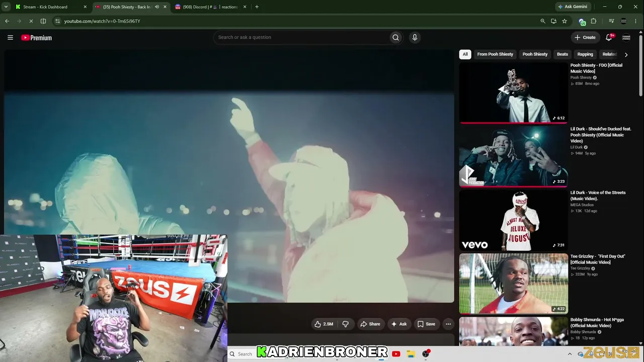The image size is (644, 362).
Task: Toggle the browser side panel icon
Action: click(x=43, y=21)
